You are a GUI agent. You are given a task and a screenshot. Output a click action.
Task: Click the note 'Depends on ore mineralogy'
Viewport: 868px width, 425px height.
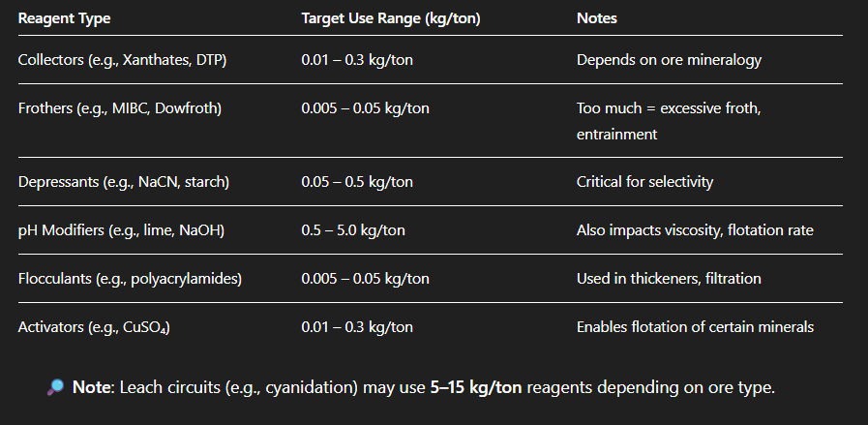(x=669, y=60)
